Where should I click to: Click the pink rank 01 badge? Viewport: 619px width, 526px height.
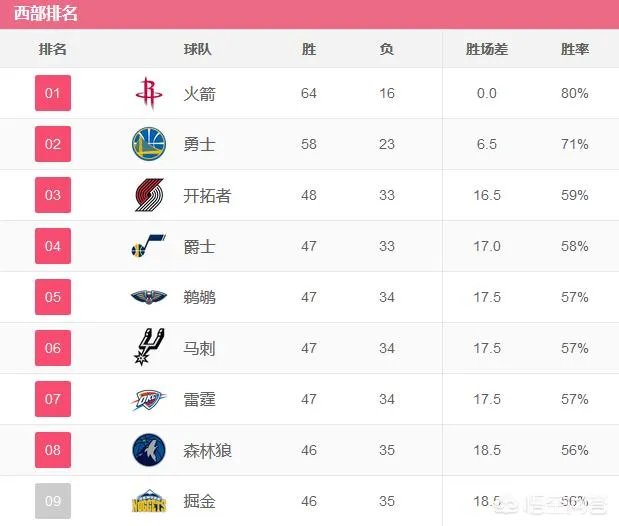click(53, 94)
